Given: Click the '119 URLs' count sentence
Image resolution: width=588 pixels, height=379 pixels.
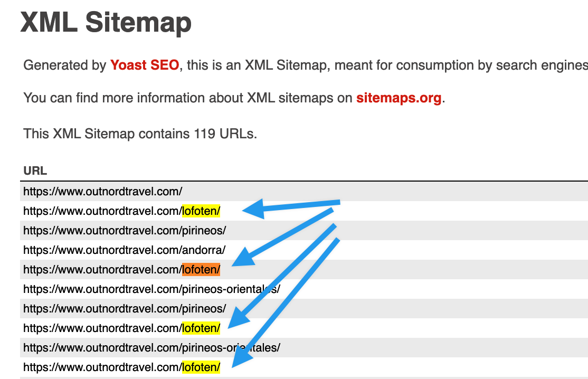Looking at the screenshot, I should click(x=140, y=134).
